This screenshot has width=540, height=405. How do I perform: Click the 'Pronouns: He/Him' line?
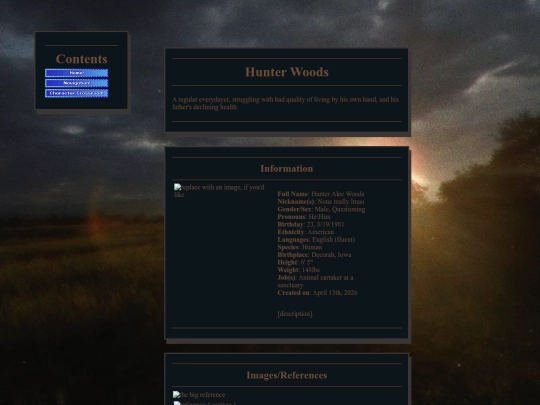coord(304,217)
